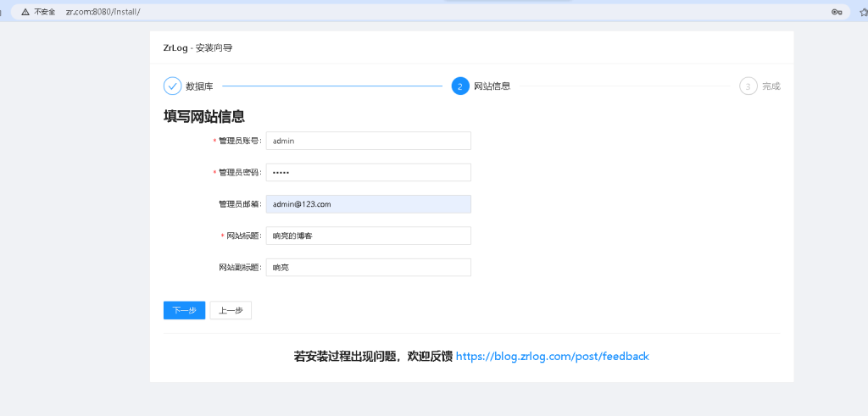Screen dimensions: 868x416
Task: Open the blog.zrlog.com feedback link
Action: coord(552,357)
